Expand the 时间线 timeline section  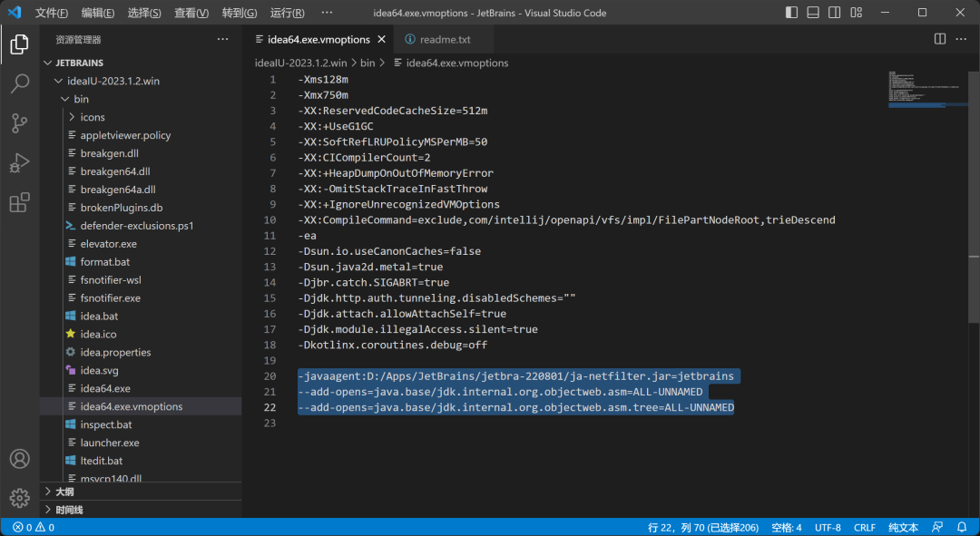click(x=141, y=510)
